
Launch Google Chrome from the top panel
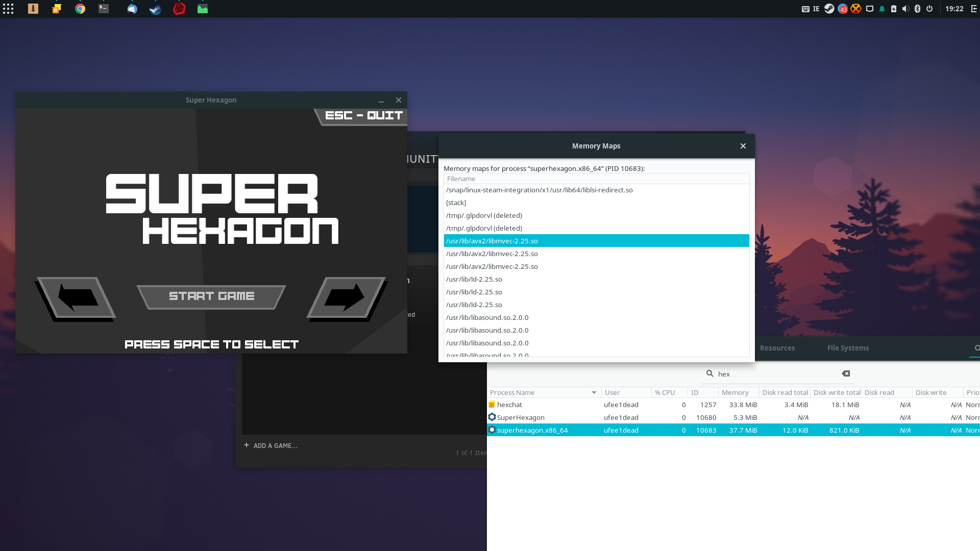click(80, 9)
